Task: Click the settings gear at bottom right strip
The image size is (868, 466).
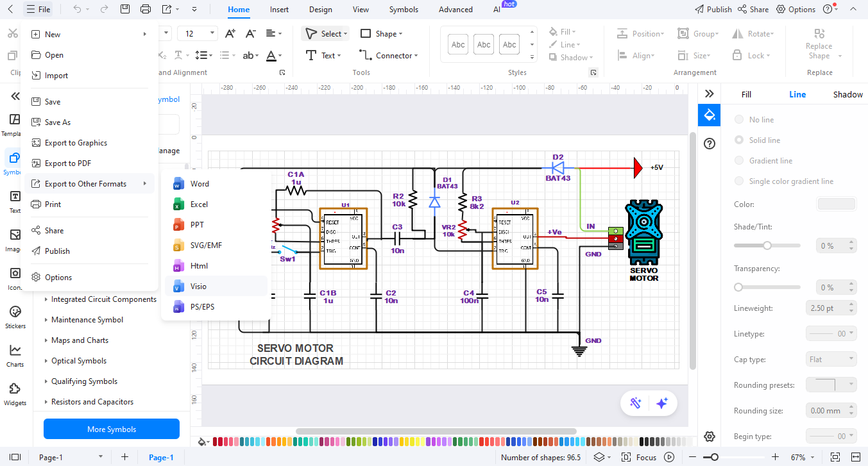Action: [709, 437]
